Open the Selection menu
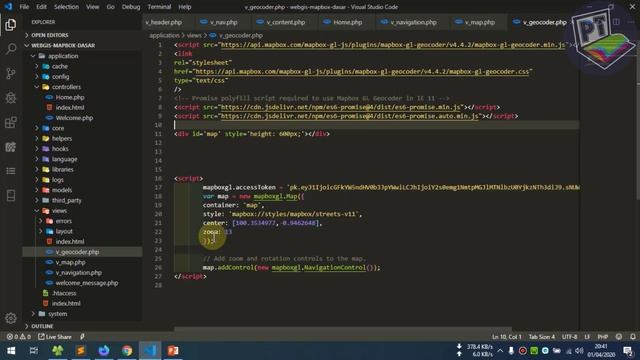 tap(66, 7)
